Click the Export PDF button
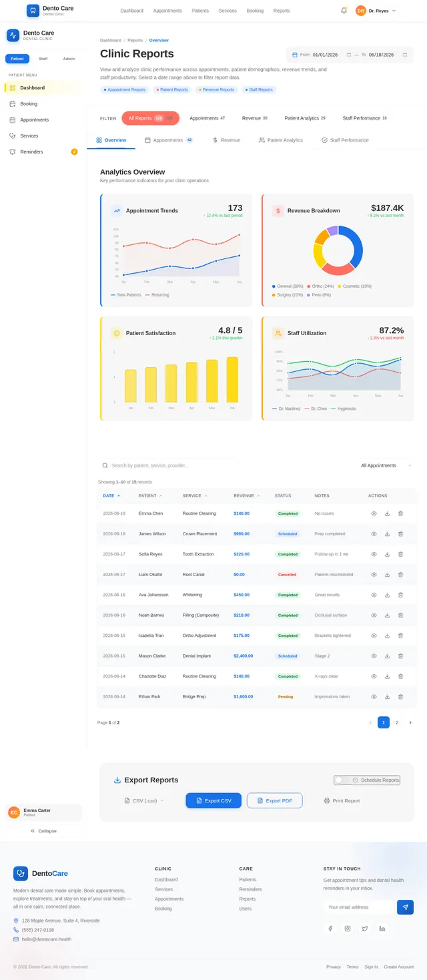This screenshot has height=980, width=427. (274, 800)
